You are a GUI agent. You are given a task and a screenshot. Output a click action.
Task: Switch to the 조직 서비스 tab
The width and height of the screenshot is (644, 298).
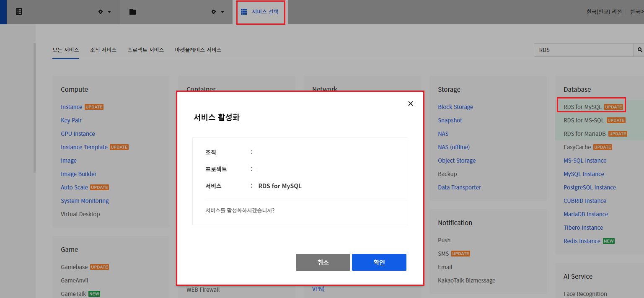point(103,50)
